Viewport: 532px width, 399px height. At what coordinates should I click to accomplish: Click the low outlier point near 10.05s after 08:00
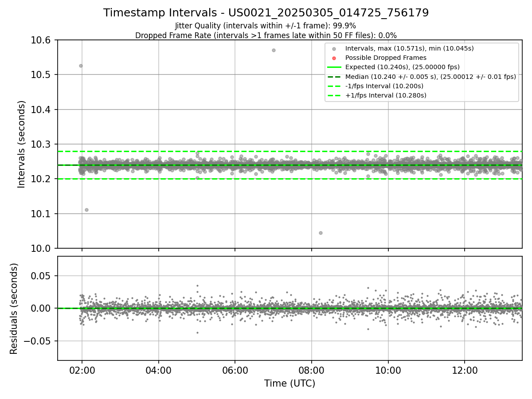click(321, 233)
